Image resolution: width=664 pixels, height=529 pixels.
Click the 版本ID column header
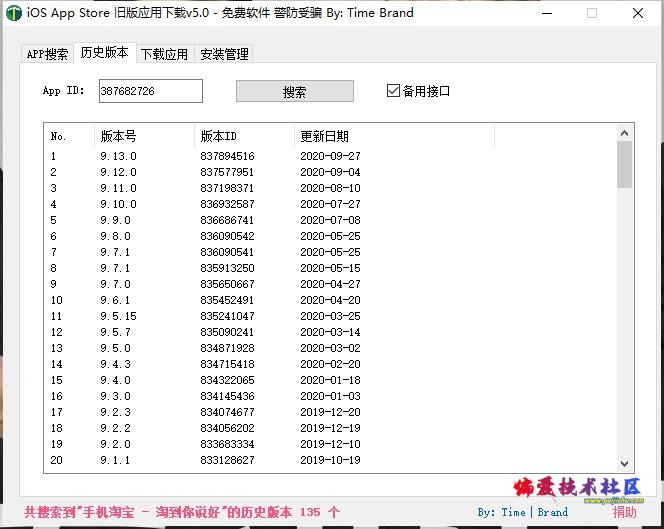(244, 136)
